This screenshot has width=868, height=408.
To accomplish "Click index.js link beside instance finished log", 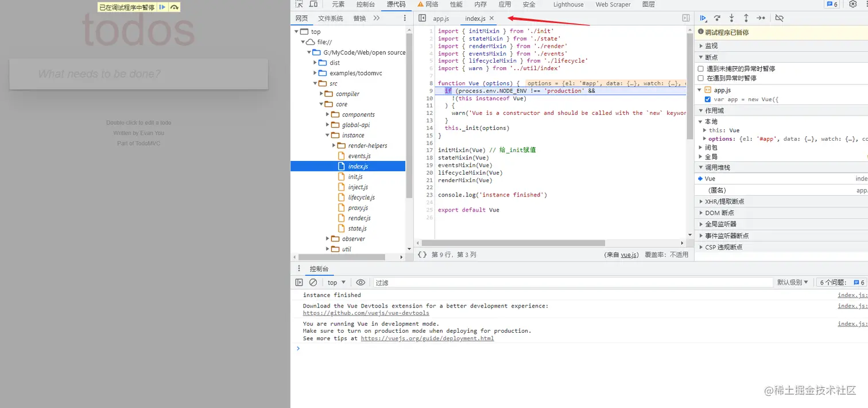I will (852, 295).
